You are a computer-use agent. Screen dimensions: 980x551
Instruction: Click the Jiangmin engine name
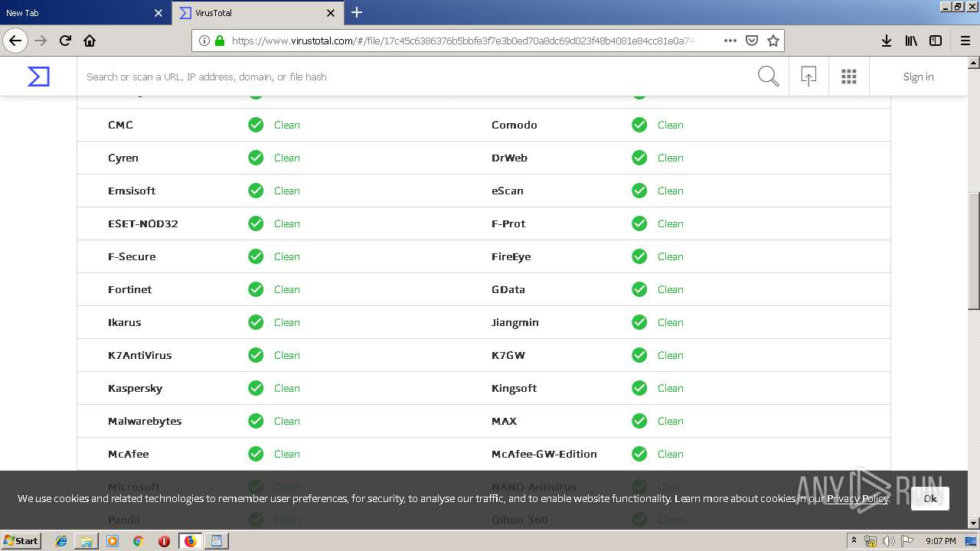coord(515,322)
